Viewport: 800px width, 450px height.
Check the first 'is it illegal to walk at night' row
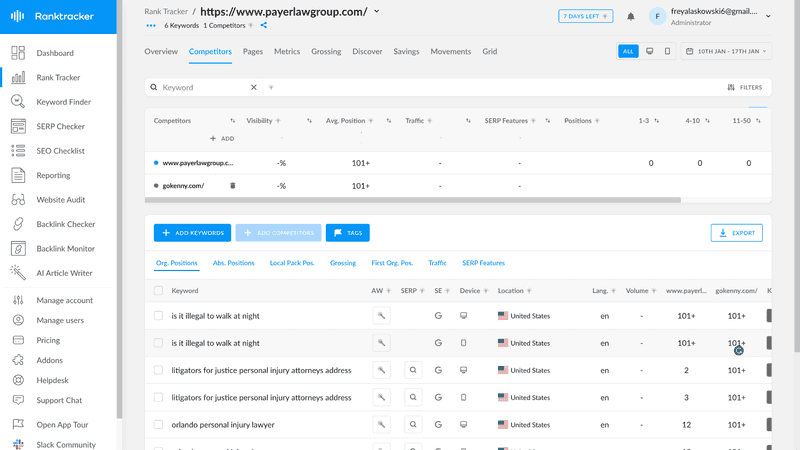(x=158, y=316)
